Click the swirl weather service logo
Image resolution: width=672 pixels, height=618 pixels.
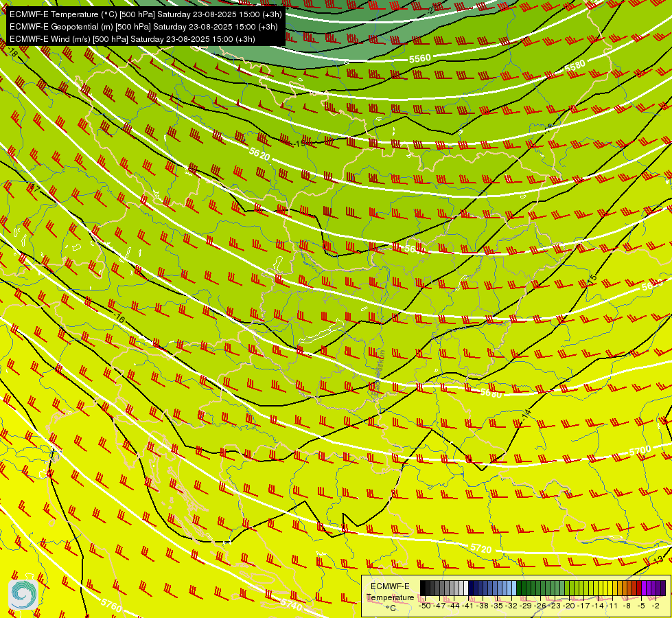pyautogui.click(x=23, y=595)
